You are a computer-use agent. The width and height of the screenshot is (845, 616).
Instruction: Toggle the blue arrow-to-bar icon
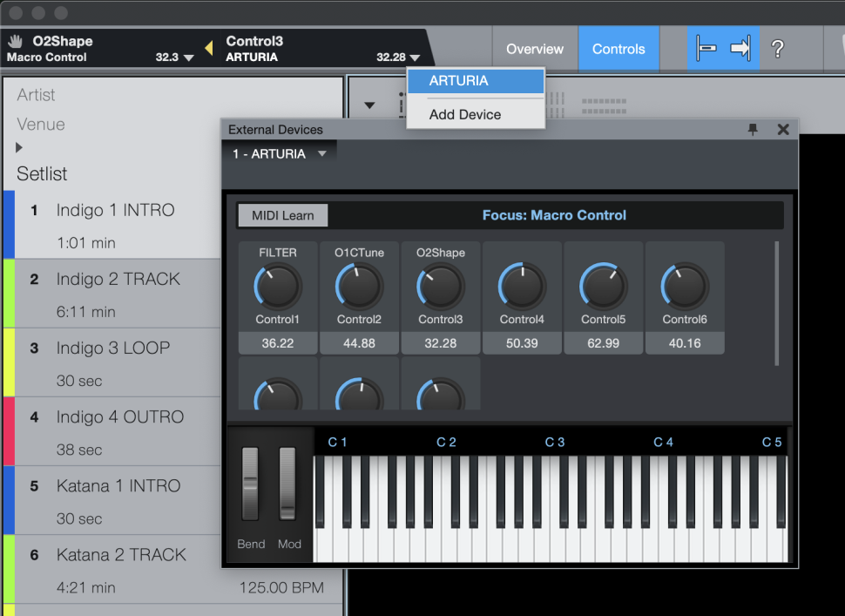pyautogui.click(x=740, y=49)
